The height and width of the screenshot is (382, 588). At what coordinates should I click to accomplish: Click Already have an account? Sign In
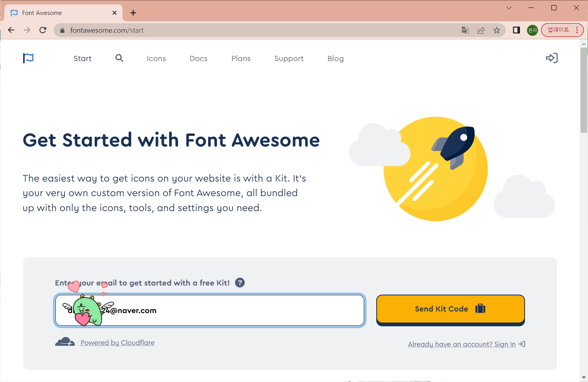(x=466, y=344)
